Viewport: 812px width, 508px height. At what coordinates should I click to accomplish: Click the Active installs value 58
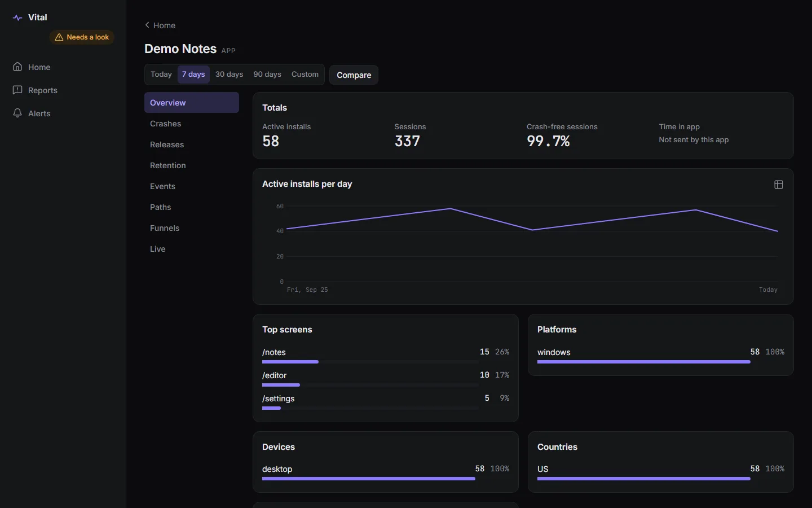coord(271,141)
